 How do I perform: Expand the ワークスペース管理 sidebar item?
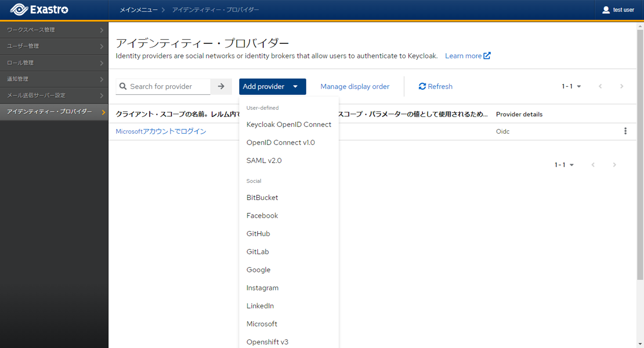54,30
